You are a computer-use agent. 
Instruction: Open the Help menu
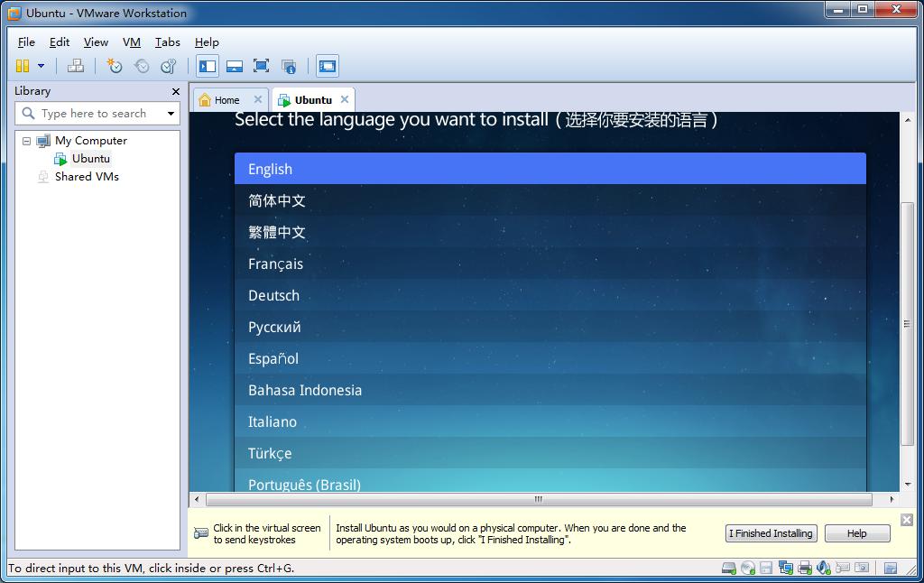(207, 42)
